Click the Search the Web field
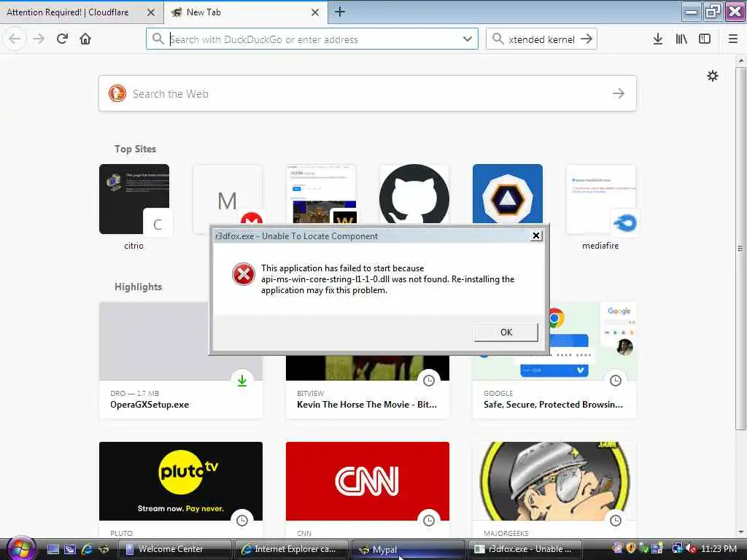The width and height of the screenshot is (747, 560). pyautogui.click(x=368, y=93)
